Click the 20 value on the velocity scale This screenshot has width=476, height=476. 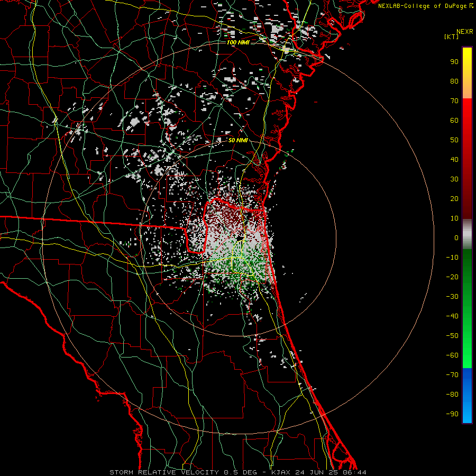click(x=454, y=198)
